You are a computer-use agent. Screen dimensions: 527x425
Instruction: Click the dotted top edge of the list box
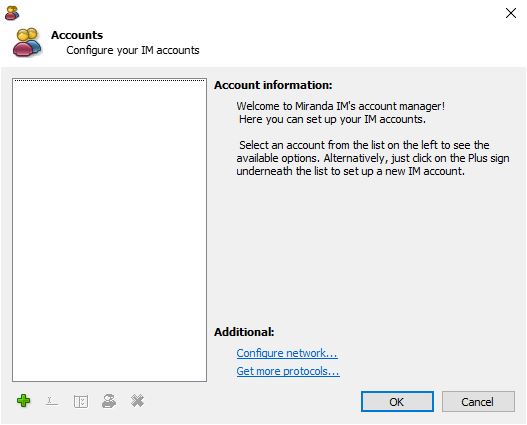click(x=110, y=80)
